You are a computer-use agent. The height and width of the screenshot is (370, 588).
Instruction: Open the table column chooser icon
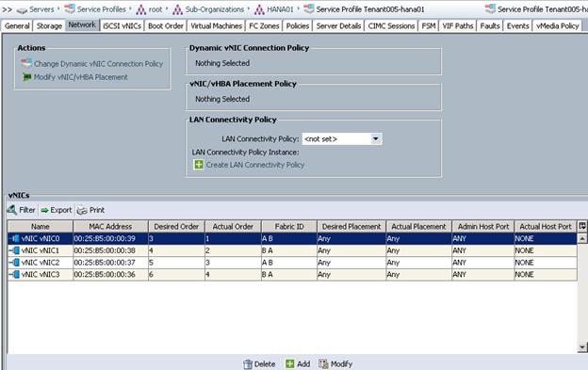click(582, 226)
